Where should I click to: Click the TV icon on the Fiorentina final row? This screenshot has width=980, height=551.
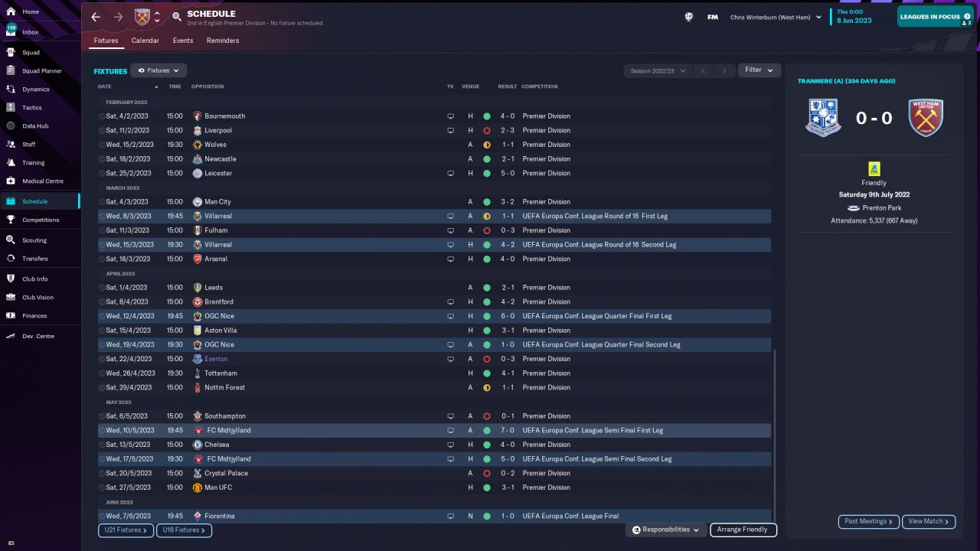coord(451,517)
